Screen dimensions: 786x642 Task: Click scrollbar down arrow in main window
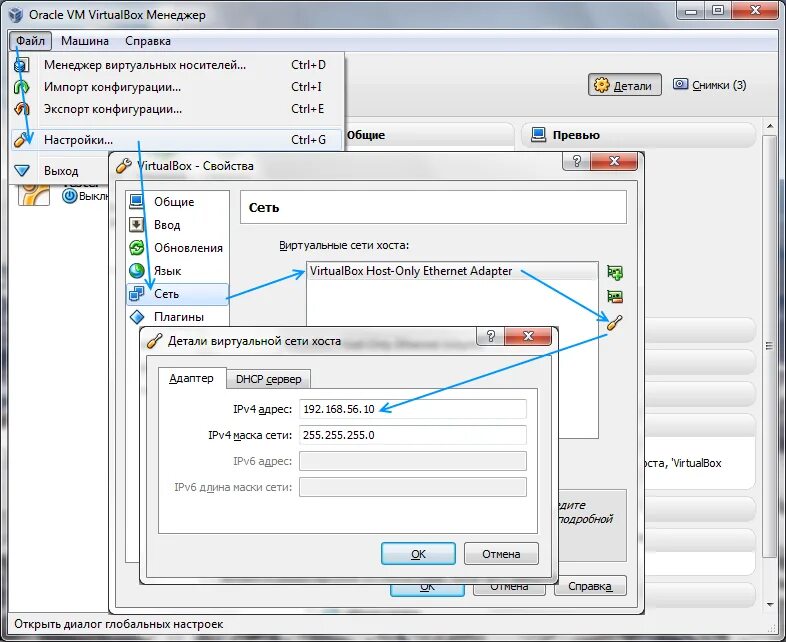pos(770,605)
